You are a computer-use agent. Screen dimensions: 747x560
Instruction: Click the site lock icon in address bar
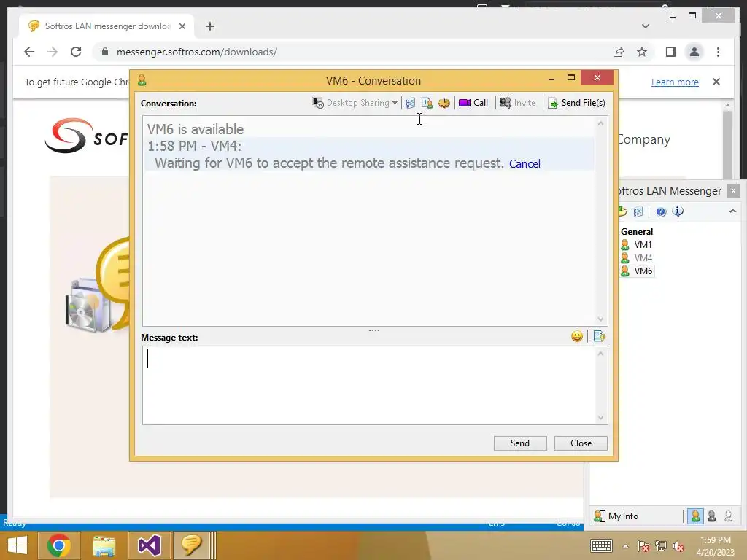(x=105, y=52)
